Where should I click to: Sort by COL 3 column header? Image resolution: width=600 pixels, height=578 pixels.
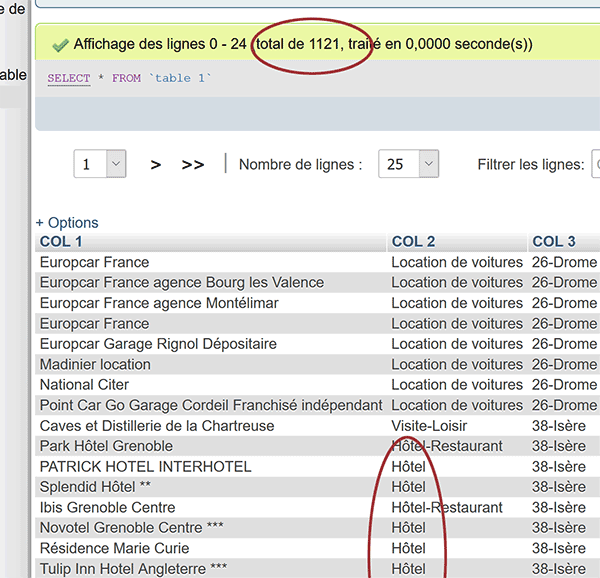click(554, 242)
